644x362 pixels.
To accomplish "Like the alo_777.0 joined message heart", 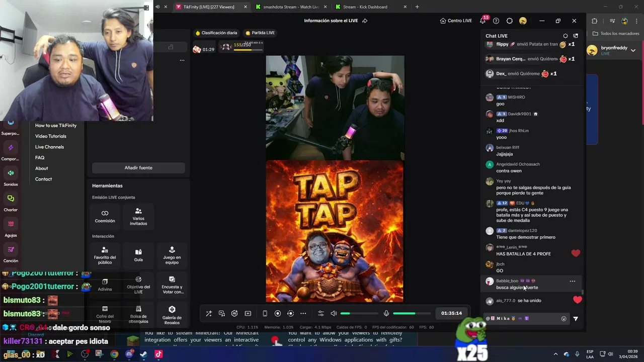I will pyautogui.click(x=577, y=300).
